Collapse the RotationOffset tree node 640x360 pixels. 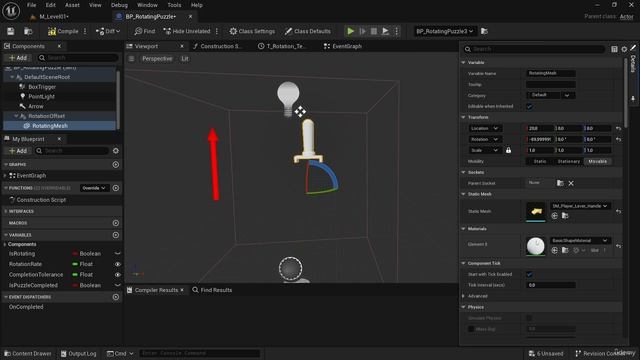point(16,116)
